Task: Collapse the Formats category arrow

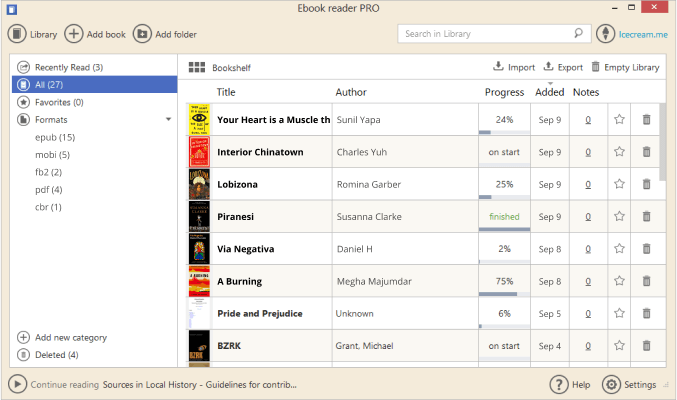Action: pyautogui.click(x=168, y=119)
